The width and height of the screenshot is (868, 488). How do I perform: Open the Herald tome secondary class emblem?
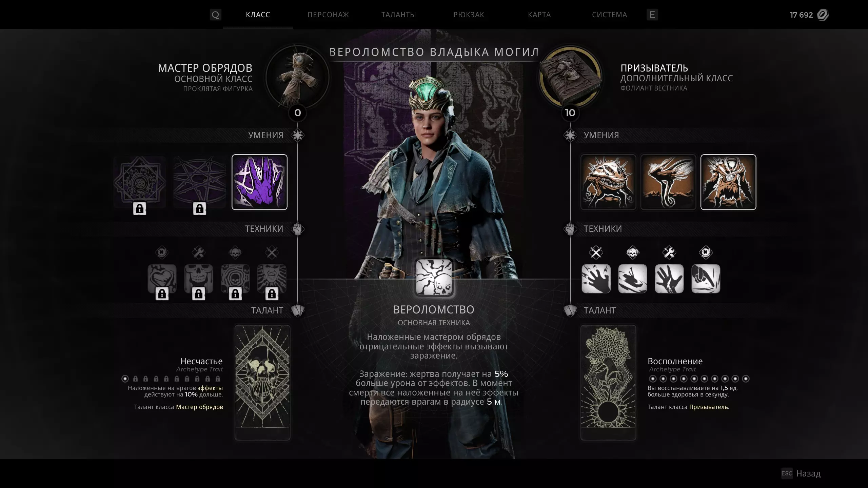tap(570, 77)
